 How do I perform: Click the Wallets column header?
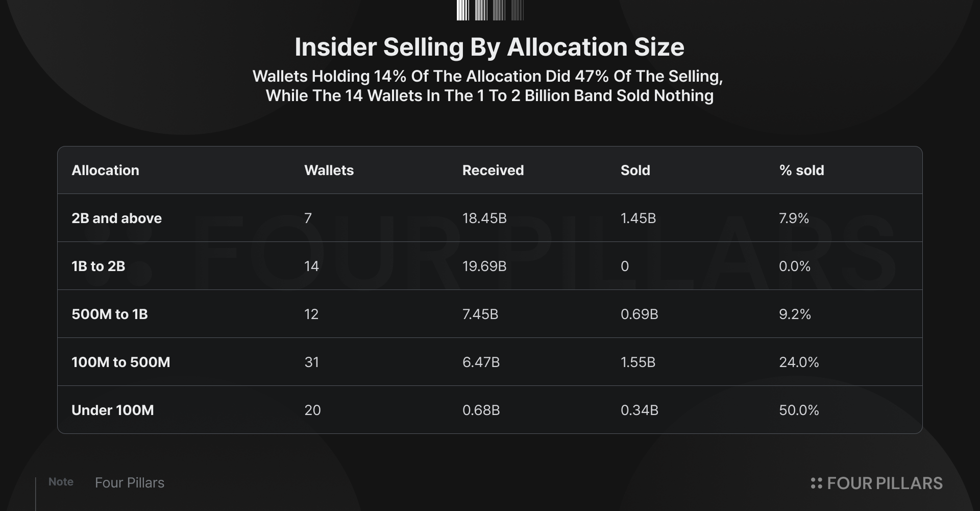pos(329,171)
